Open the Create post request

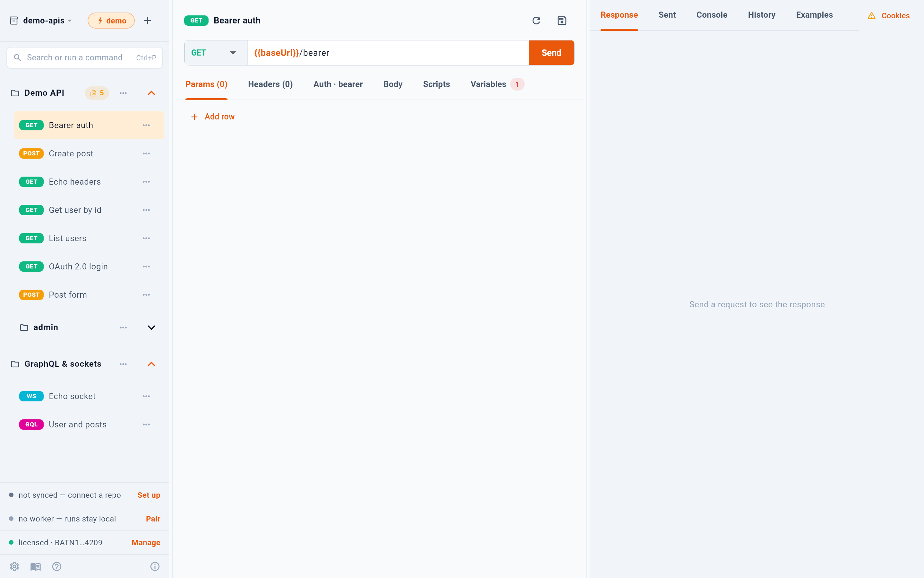[89, 154]
